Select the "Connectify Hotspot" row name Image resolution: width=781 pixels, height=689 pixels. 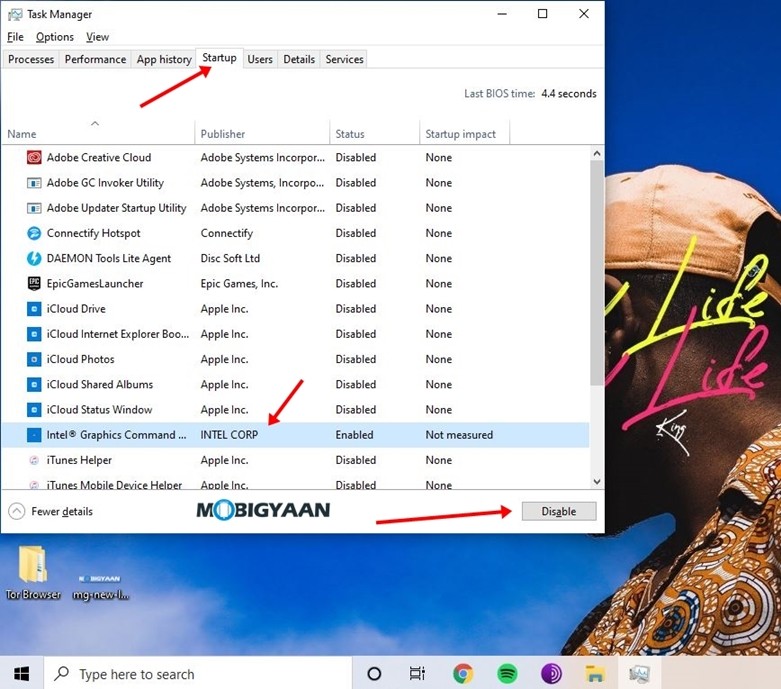point(94,233)
